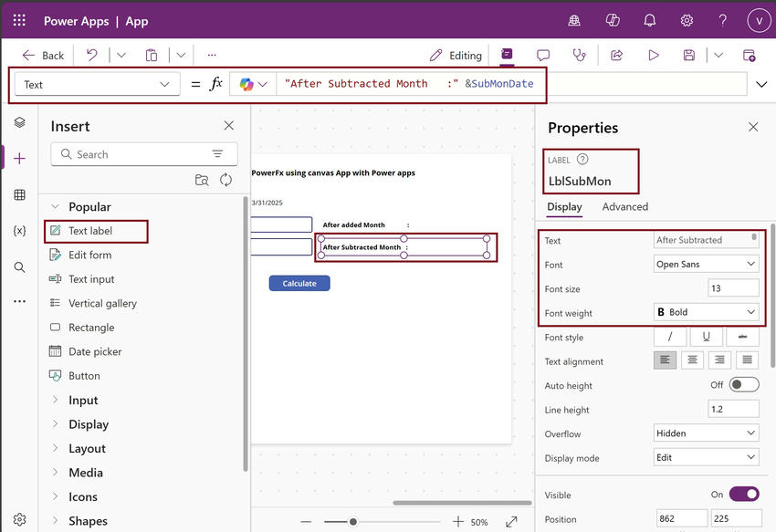Collapse the Popular section
The image size is (776, 532).
tap(56, 206)
